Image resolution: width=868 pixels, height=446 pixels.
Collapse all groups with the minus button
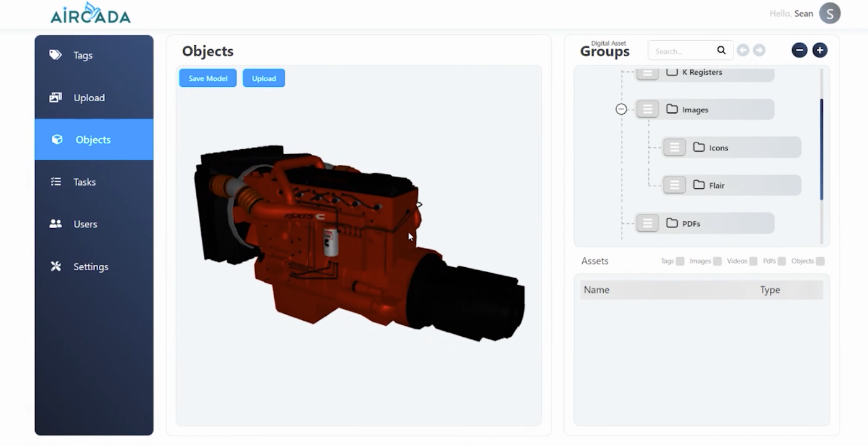pos(799,51)
